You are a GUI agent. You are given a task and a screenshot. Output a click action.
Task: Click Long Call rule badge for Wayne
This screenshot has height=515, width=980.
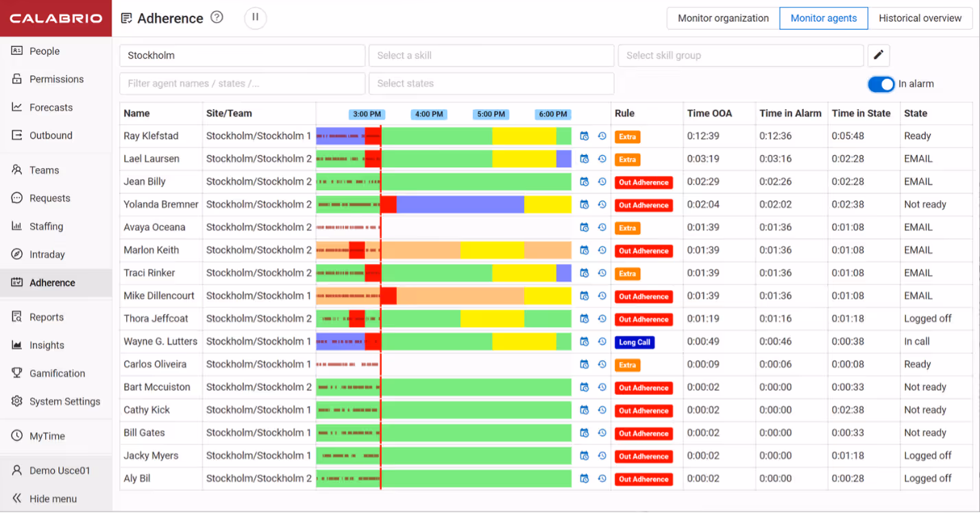click(635, 342)
